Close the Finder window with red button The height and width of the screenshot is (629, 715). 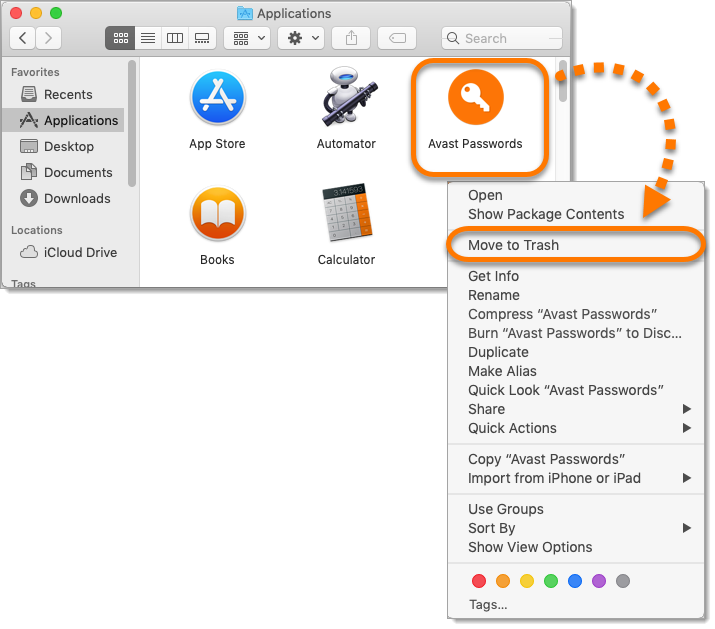(x=16, y=13)
